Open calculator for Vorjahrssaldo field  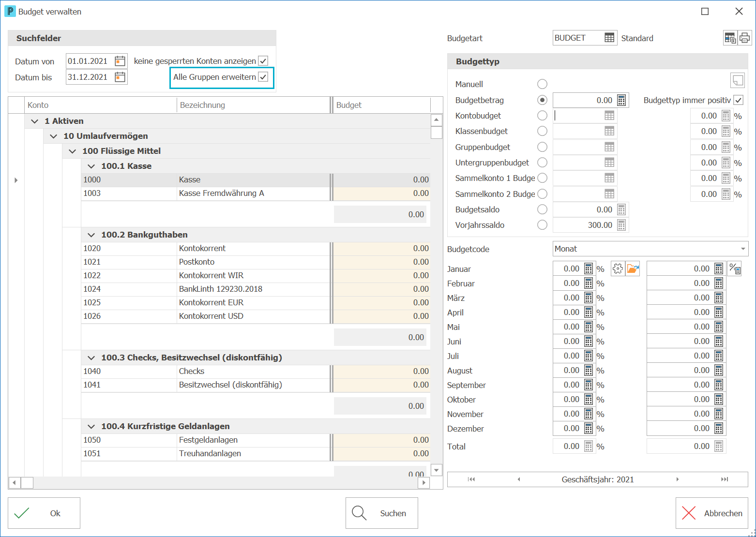621,225
